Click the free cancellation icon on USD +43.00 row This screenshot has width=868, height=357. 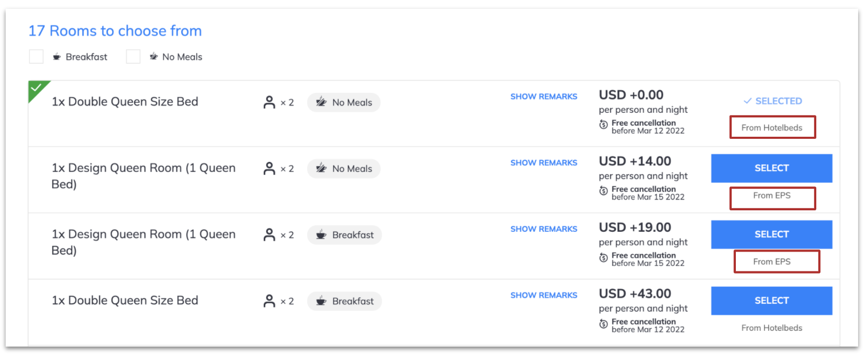[603, 324]
